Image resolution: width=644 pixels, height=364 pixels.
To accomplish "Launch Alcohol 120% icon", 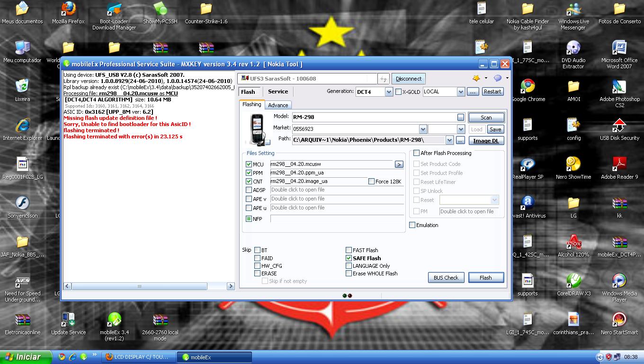I will [x=573, y=242].
